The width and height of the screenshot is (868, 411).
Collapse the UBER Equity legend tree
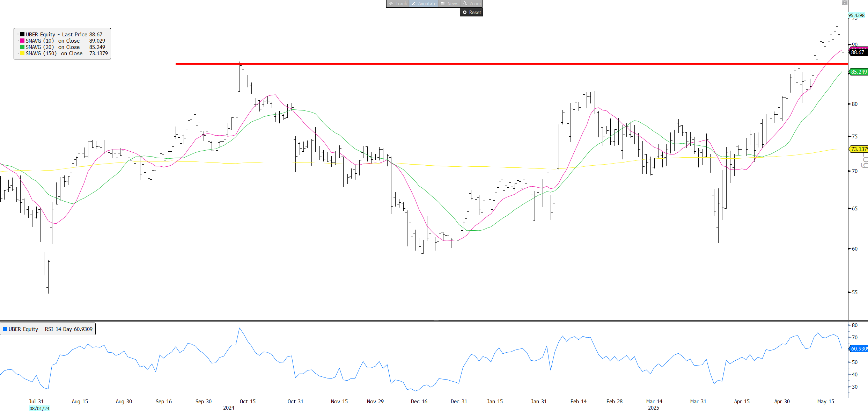[x=18, y=34]
